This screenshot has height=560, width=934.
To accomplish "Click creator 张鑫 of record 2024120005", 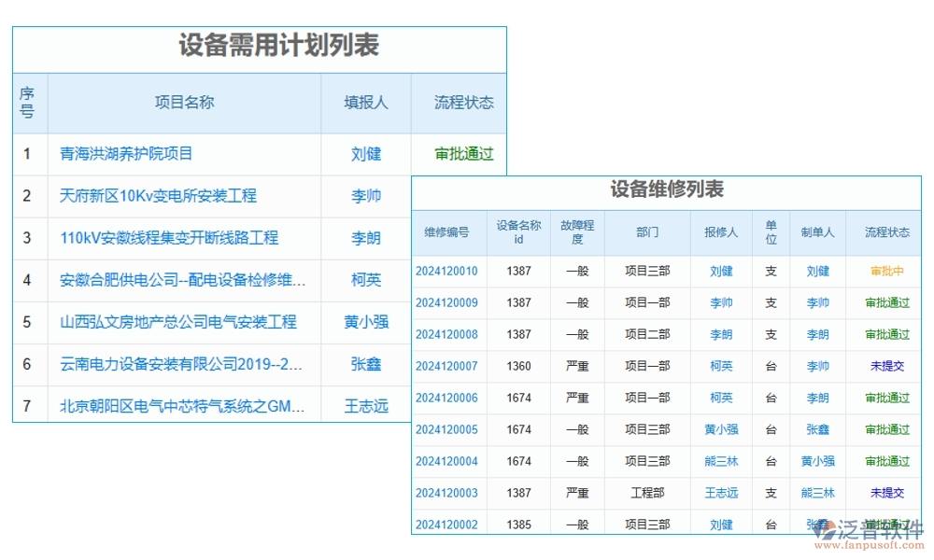I will [x=818, y=429].
